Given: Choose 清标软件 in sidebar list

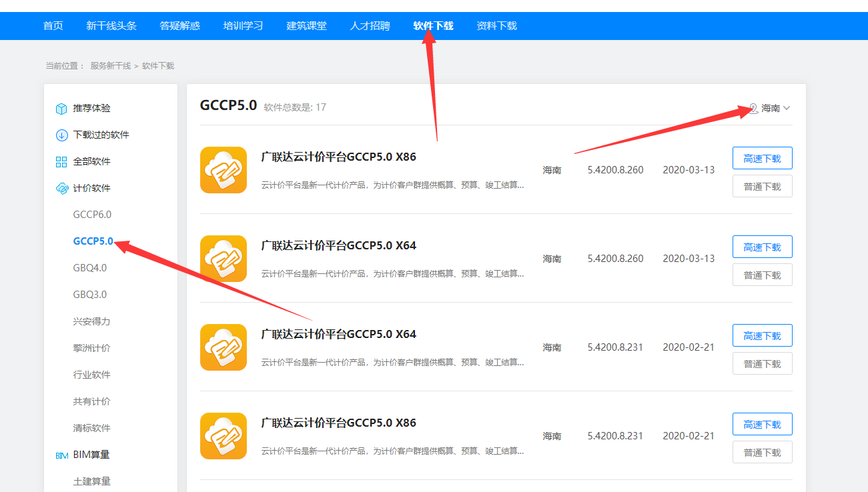Looking at the screenshot, I should 92,428.
